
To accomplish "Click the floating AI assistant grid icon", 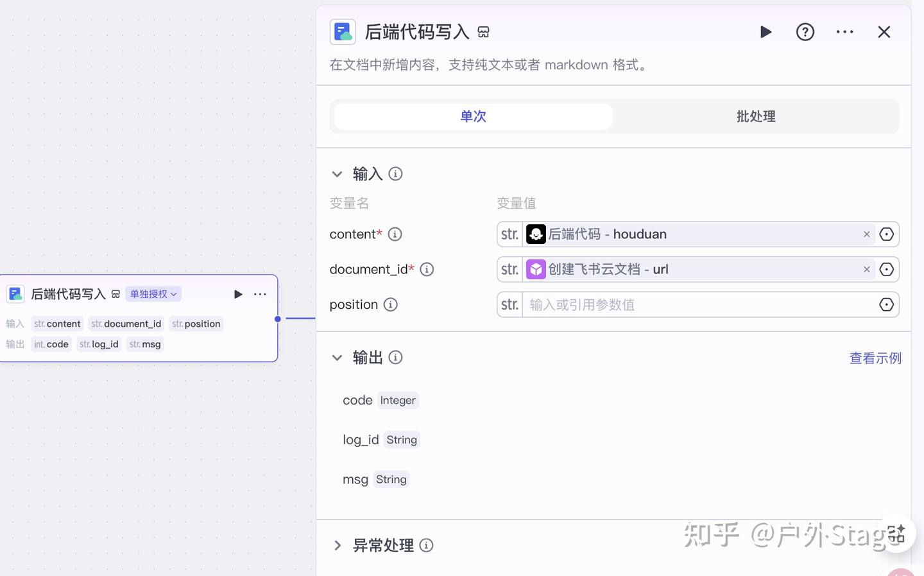I will tap(896, 533).
